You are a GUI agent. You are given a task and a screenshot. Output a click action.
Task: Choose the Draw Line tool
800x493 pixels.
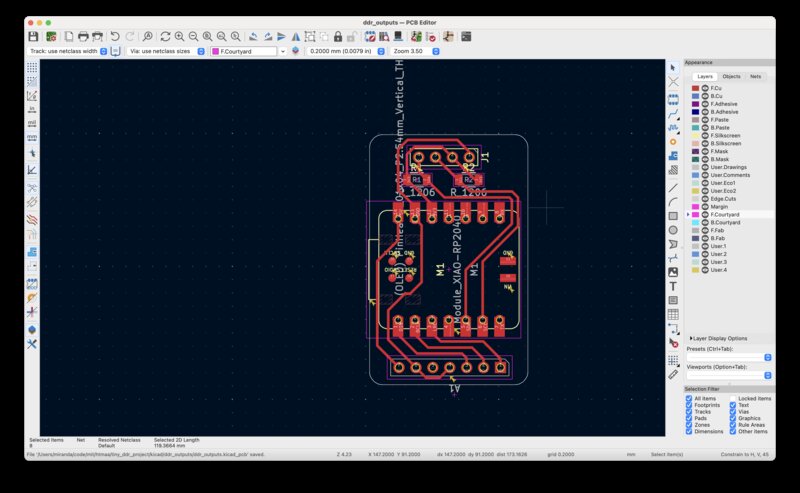673,186
